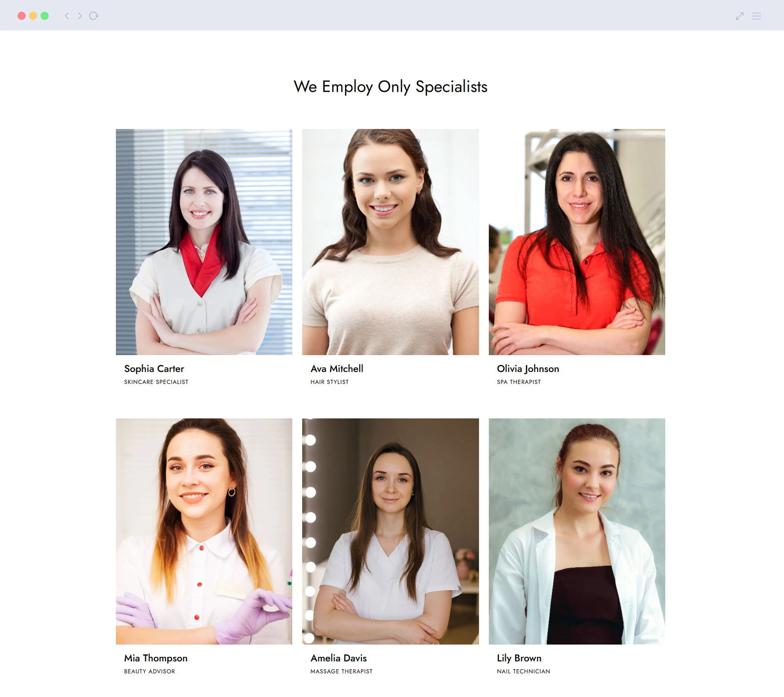Open Sophia Carter's profile photo
This screenshot has height=697, width=784.
[204, 242]
